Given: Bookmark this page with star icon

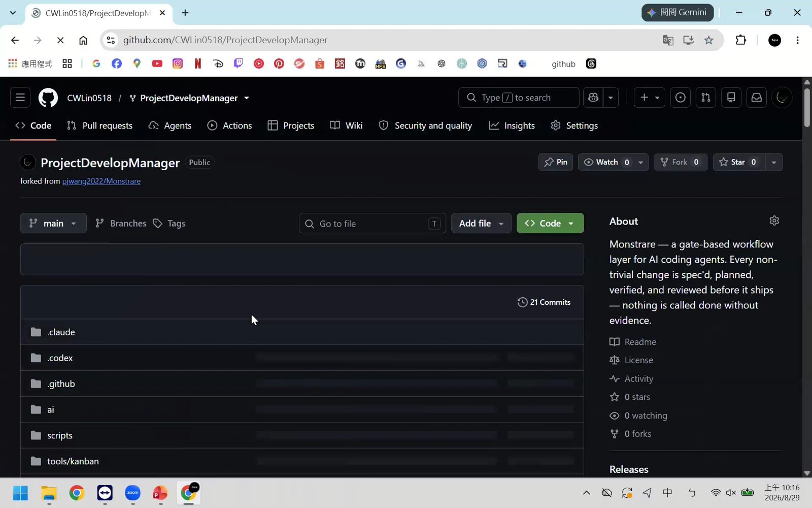Looking at the screenshot, I should [709, 40].
